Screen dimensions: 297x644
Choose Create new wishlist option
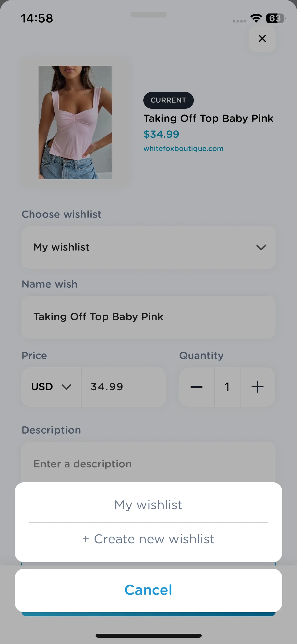coord(148,539)
